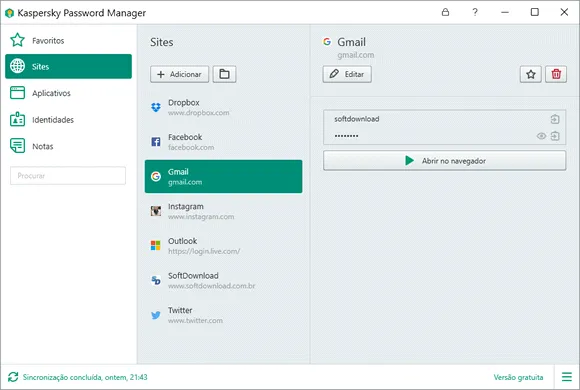Screen dimensions: 580x390
Task: Go to Identidades section
Action: tap(68, 120)
